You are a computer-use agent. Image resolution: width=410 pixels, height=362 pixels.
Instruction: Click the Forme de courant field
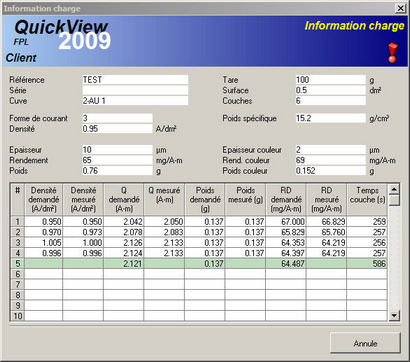coord(117,118)
